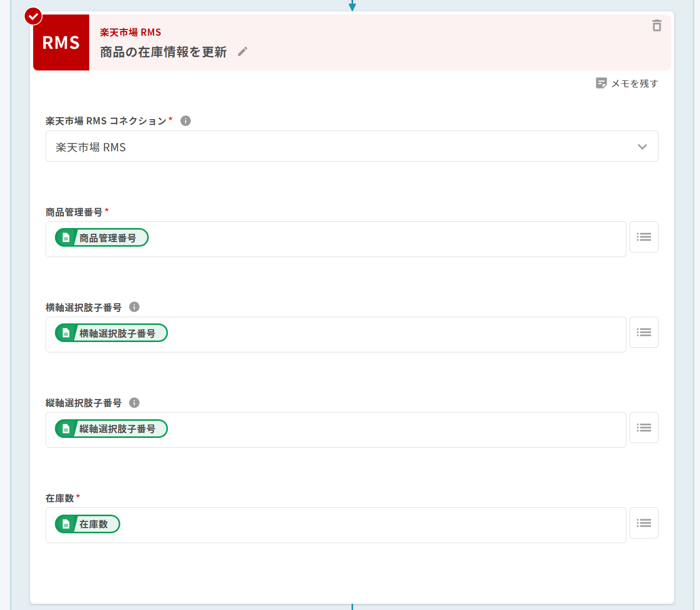Click the trash delete icon in header
700x610 pixels.
[x=656, y=25]
